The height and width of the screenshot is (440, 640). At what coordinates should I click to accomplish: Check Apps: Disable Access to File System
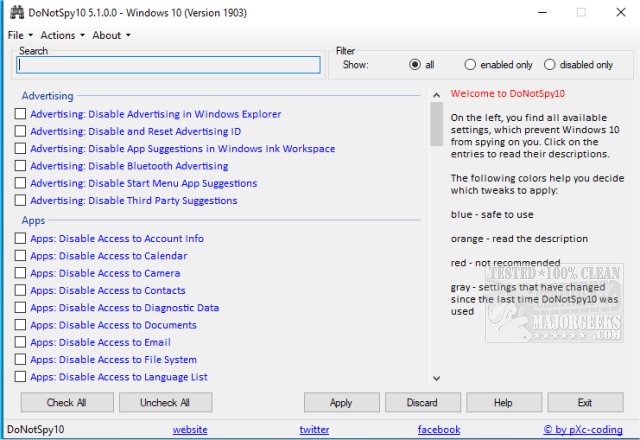(20, 359)
